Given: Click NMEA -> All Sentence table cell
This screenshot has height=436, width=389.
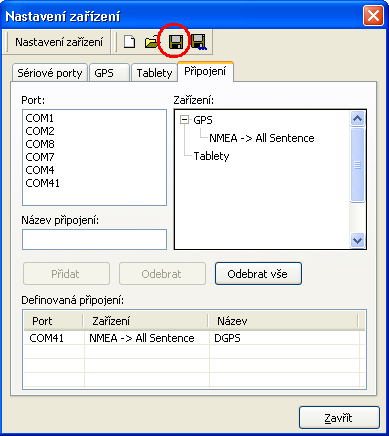Looking at the screenshot, I should click(x=142, y=338).
